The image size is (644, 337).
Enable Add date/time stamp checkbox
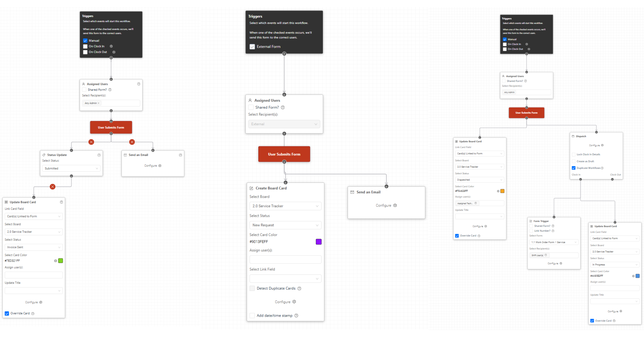click(x=252, y=316)
